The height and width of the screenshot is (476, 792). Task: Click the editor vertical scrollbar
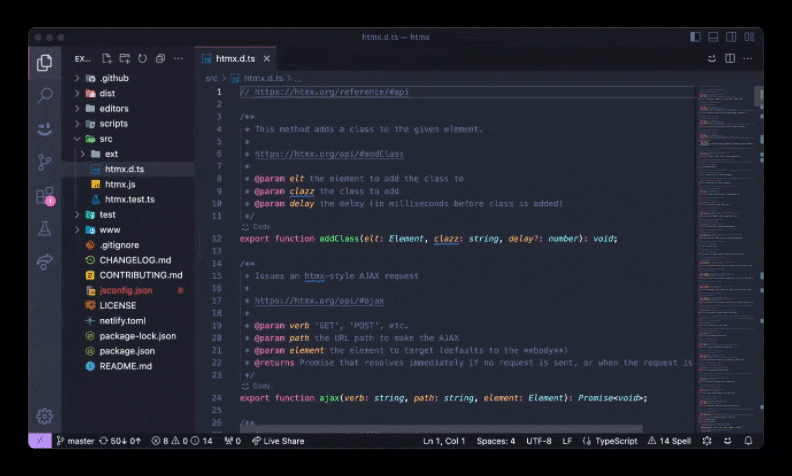(759, 96)
